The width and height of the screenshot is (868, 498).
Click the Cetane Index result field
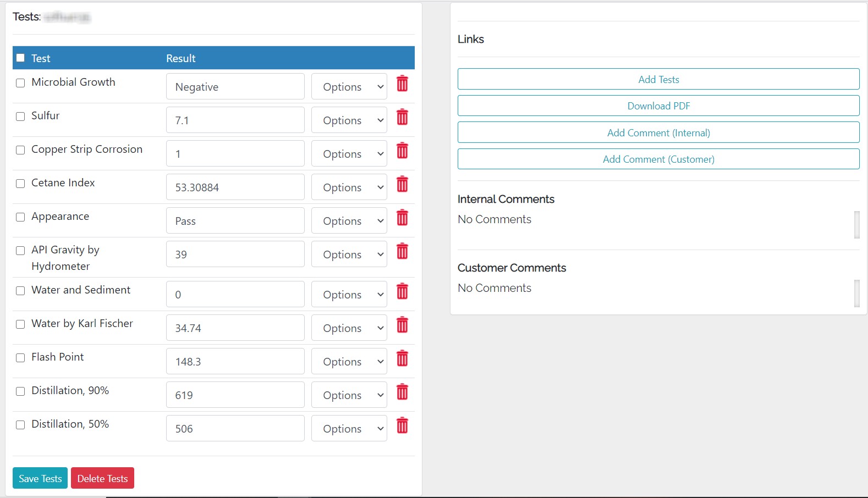coord(235,187)
